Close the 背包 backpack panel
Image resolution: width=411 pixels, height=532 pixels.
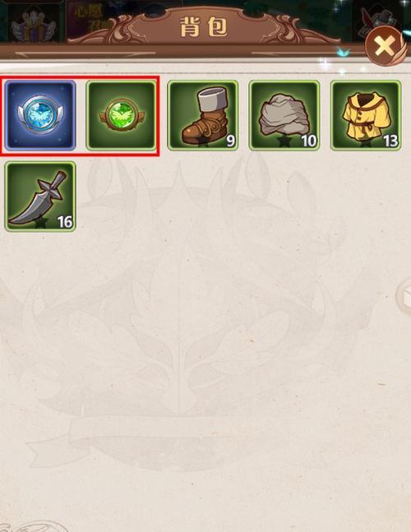[x=386, y=46]
